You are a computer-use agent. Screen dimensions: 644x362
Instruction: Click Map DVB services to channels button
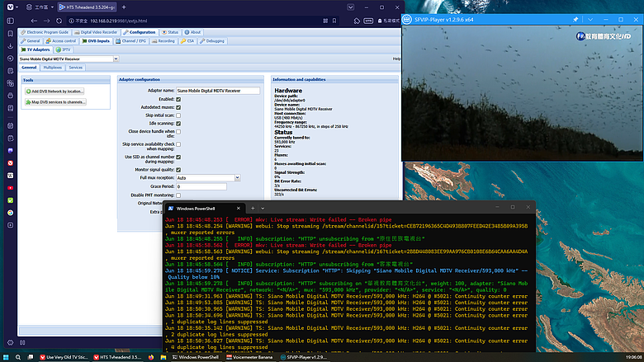tap(55, 102)
